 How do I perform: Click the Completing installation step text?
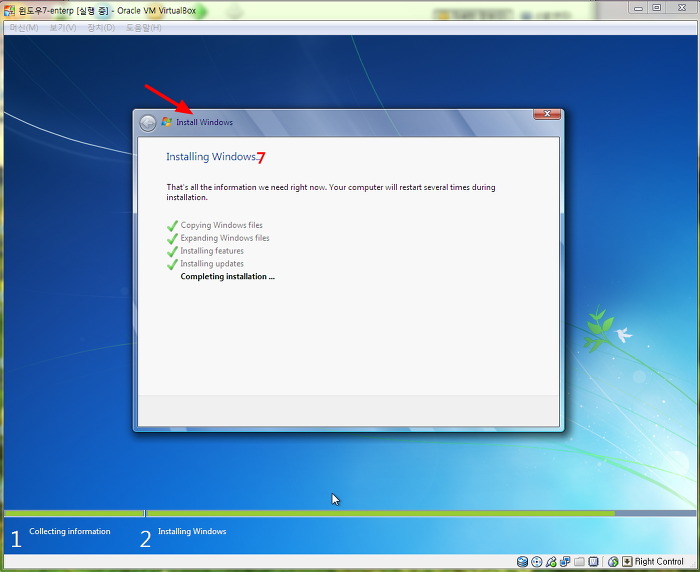coord(227,276)
